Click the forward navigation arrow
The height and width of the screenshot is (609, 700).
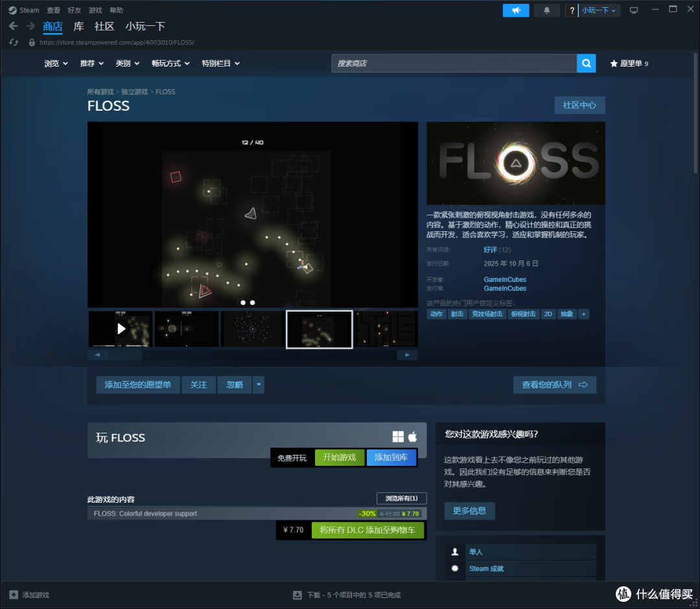pos(30,27)
